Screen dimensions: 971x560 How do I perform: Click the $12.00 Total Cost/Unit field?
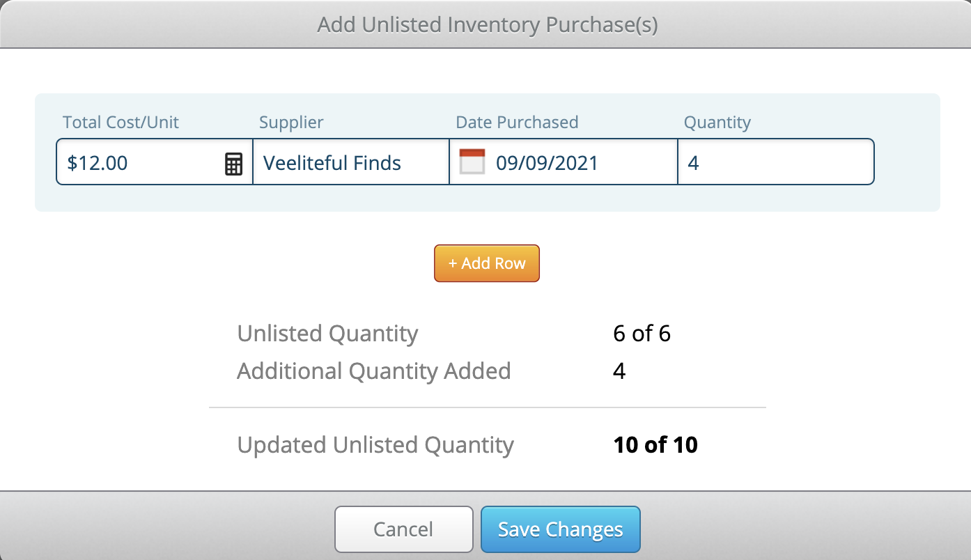click(x=139, y=162)
